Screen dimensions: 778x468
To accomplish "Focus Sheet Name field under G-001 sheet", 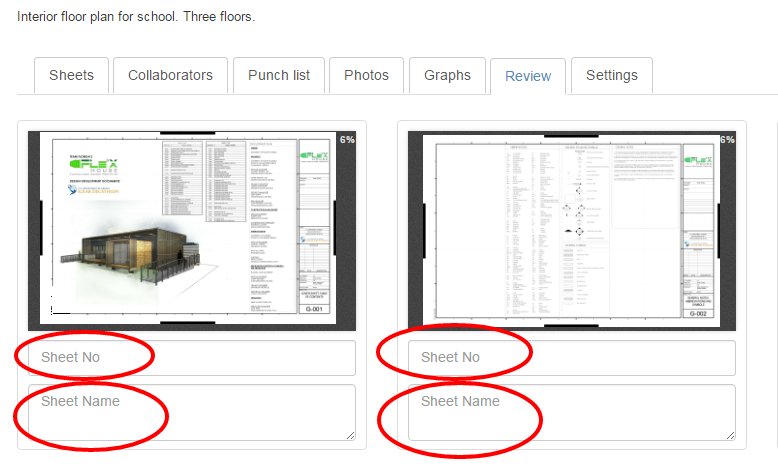I will (192, 412).
